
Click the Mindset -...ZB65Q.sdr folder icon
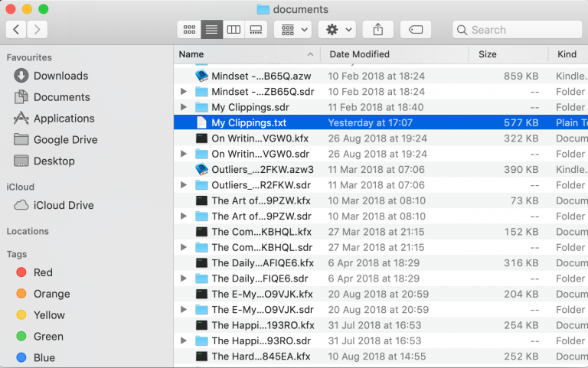(202, 92)
